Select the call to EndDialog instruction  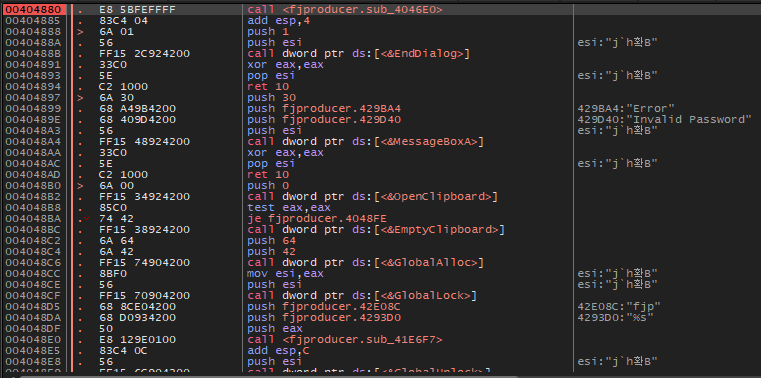pos(359,54)
